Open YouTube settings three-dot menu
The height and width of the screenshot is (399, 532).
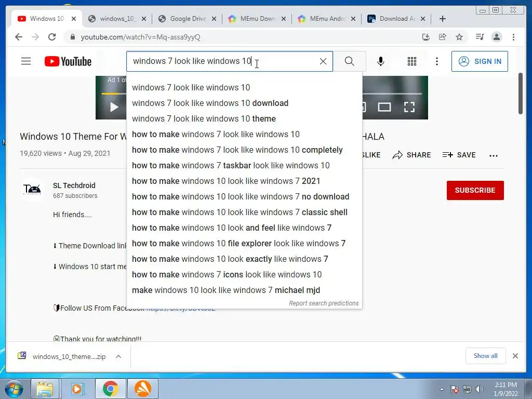pyautogui.click(x=436, y=61)
